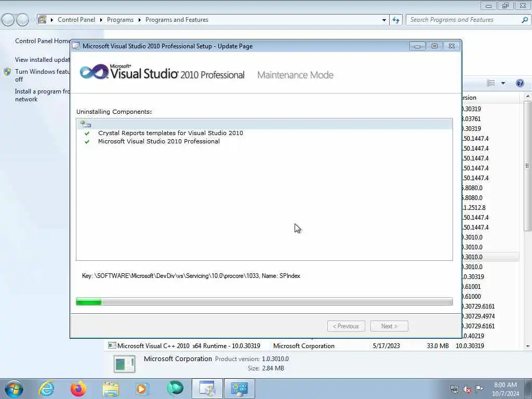Viewport: 532px width, 399px height.
Task: Click the network tray icon
Action: click(x=455, y=389)
